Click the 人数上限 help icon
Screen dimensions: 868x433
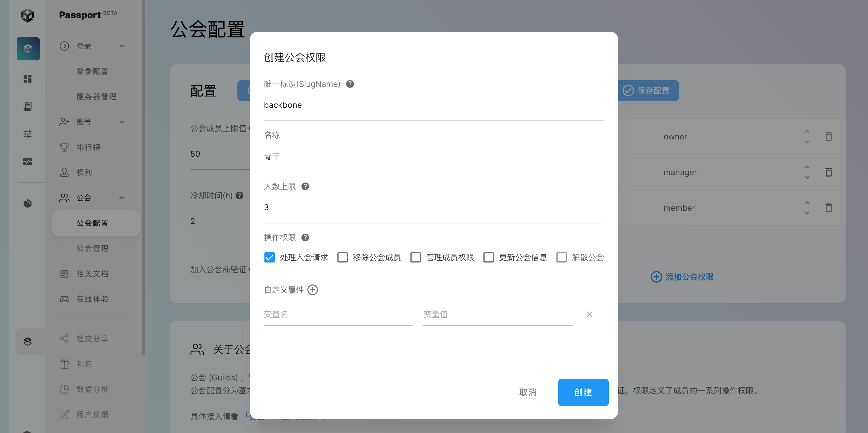pos(305,186)
